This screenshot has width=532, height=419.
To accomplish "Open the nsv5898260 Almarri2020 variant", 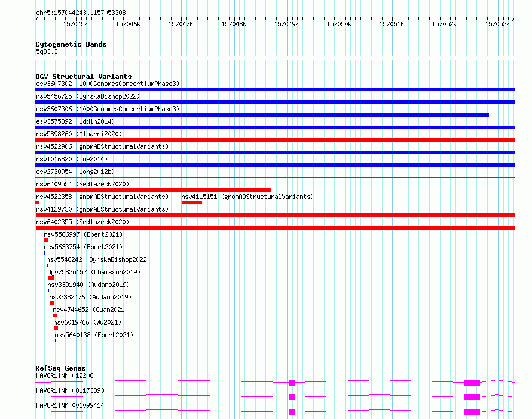I will [x=79, y=134].
